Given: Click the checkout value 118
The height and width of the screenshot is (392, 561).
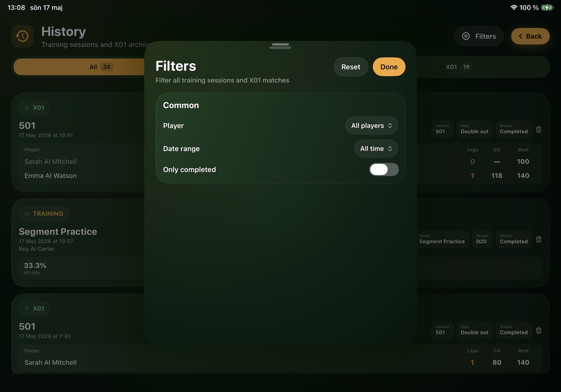Looking at the screenshot, I should pyautogui.click(x=497, y=176).
